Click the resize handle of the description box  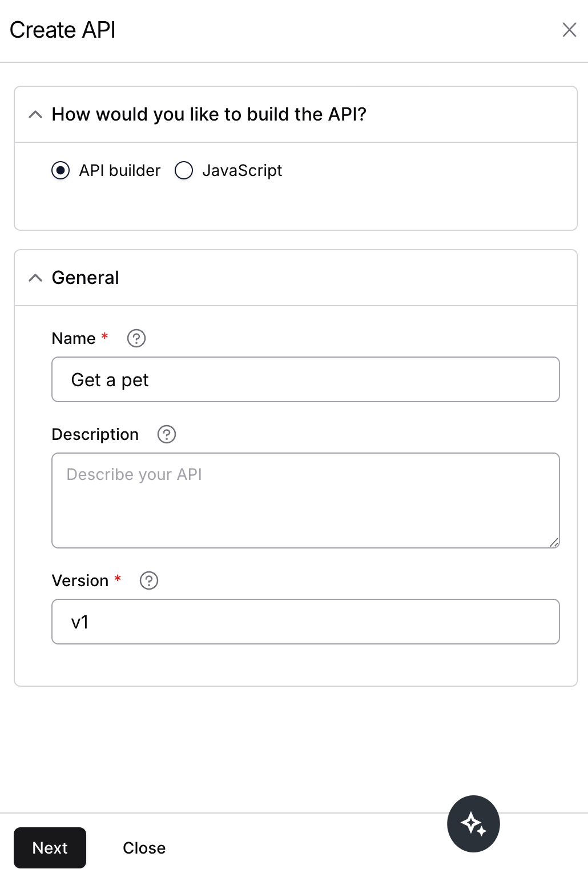554,543
